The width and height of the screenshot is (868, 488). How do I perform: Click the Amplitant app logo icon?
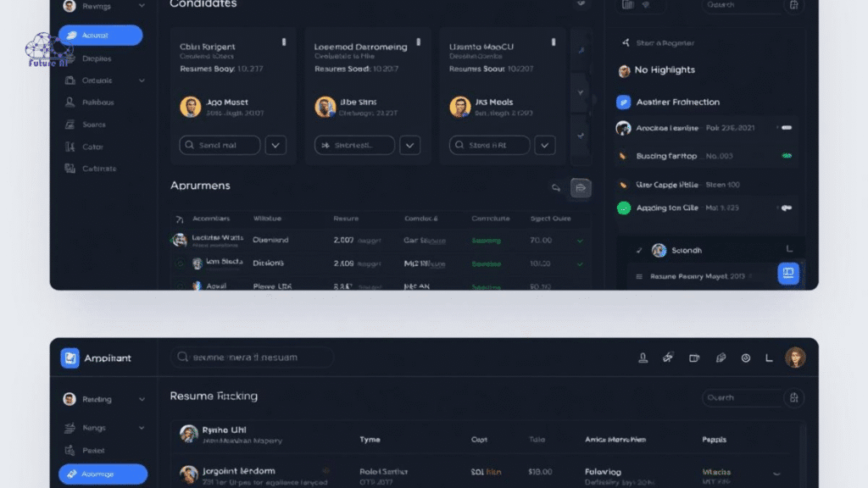[70, 358]
